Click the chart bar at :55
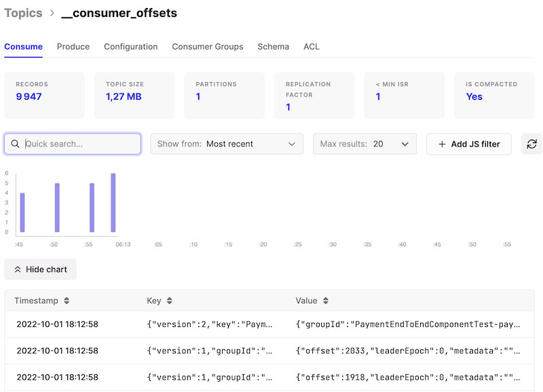 [92, 208]
